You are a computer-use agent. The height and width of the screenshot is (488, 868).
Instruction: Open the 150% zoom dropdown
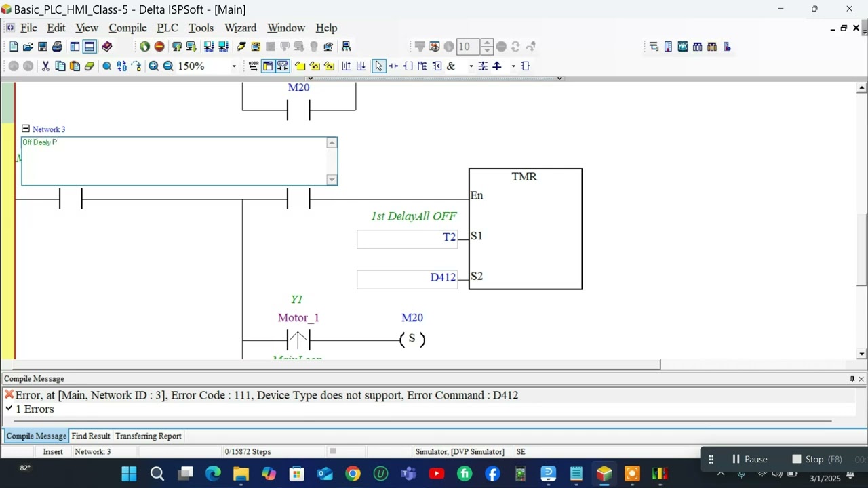pyautogui.click(x=234, y=66)
